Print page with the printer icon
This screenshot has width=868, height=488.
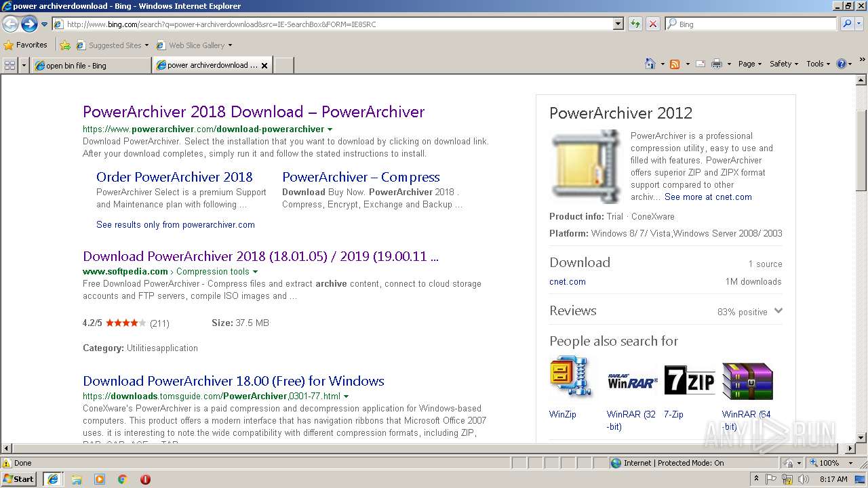[x=717, y=64]
